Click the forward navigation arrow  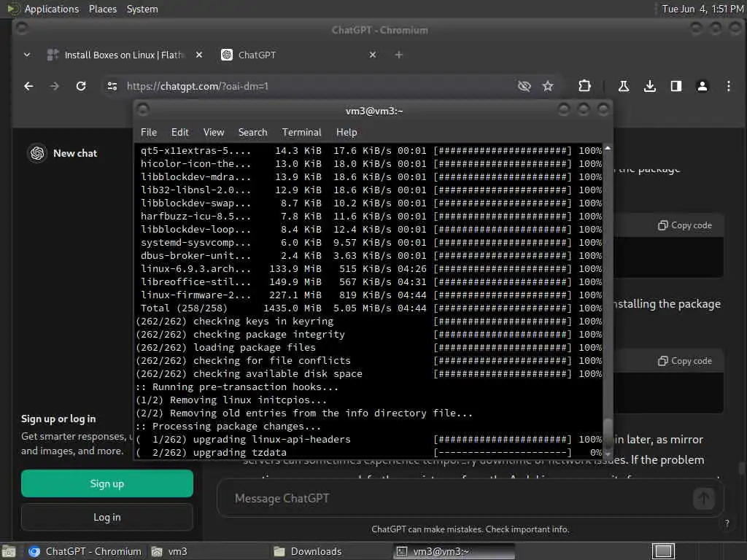[54, 86]
